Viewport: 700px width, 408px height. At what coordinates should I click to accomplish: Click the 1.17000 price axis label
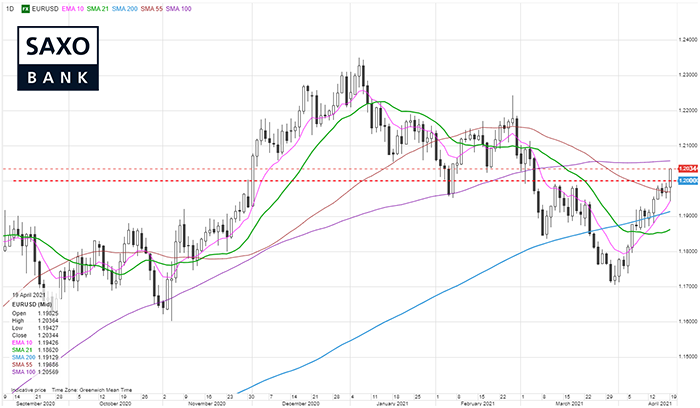pyautogui.click(x=688, y=286)
